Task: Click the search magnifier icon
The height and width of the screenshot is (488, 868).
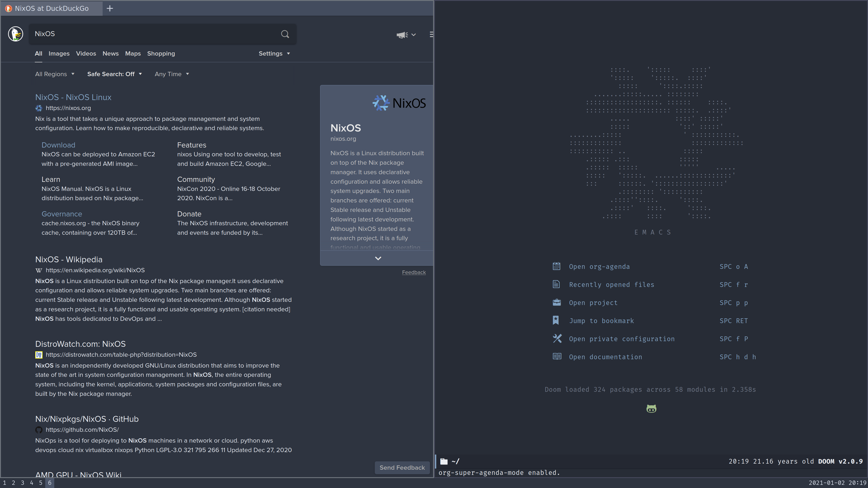Action: (285, 34)
